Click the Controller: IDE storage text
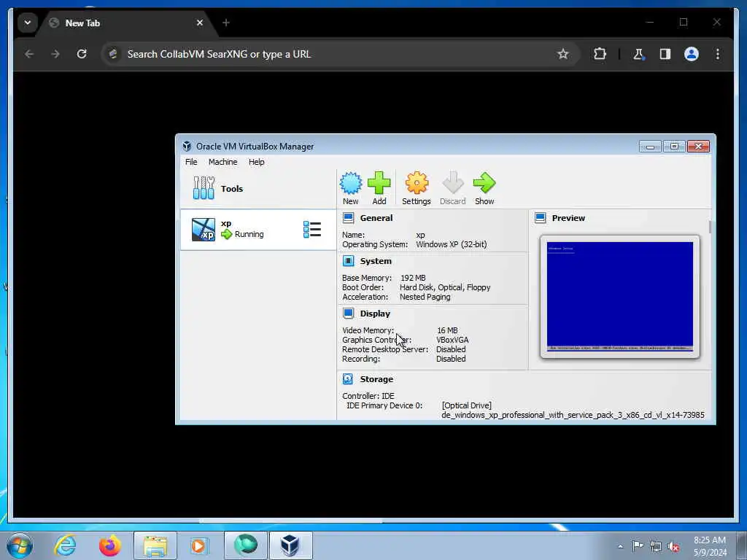The width and height of the screenshot is (747, 560). click(x=368, y=396)
